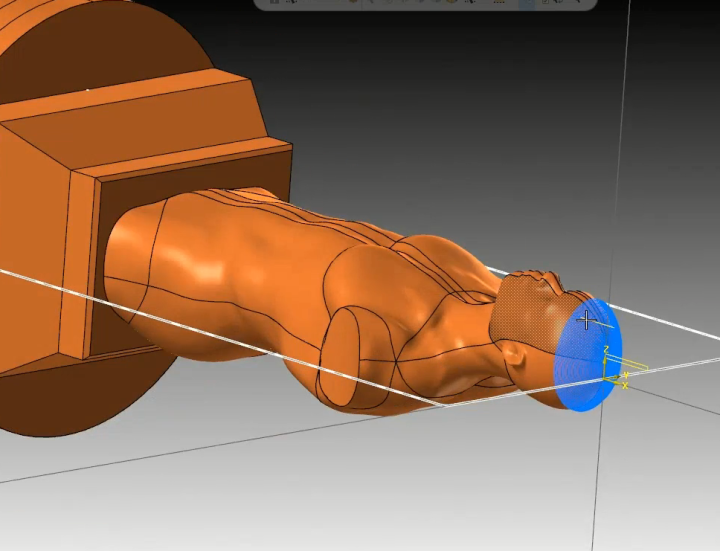This screenshot has height=551, width=720.
Task: Select the yellow rectangle beside the triad
Action: (x=634, y=367)
